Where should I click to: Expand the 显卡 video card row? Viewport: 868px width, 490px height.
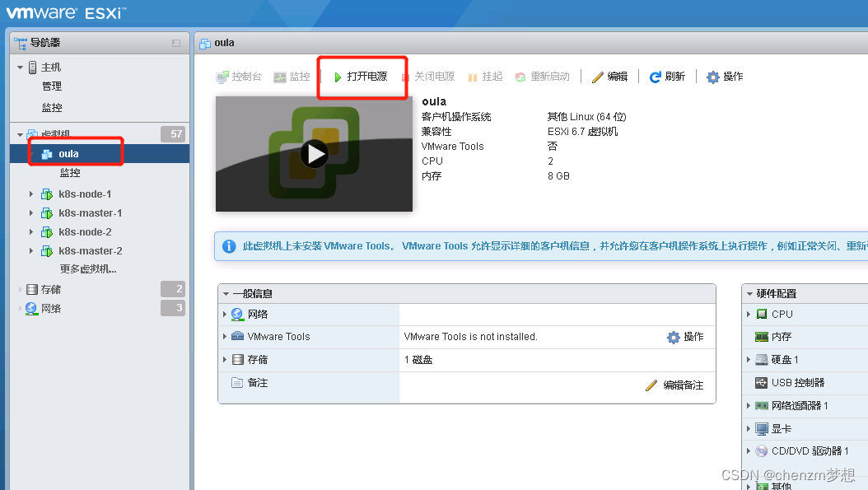coord(749,428)
